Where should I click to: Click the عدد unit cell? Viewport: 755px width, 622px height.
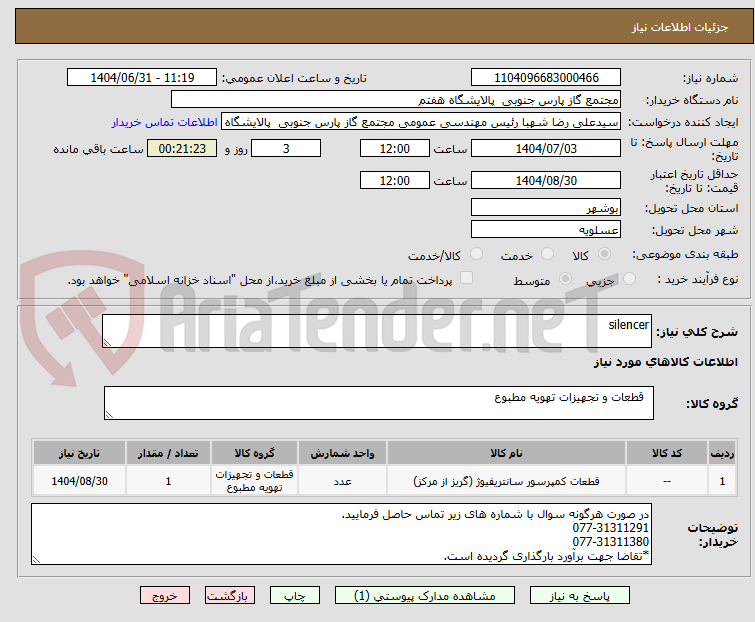(x=342, y=481)
